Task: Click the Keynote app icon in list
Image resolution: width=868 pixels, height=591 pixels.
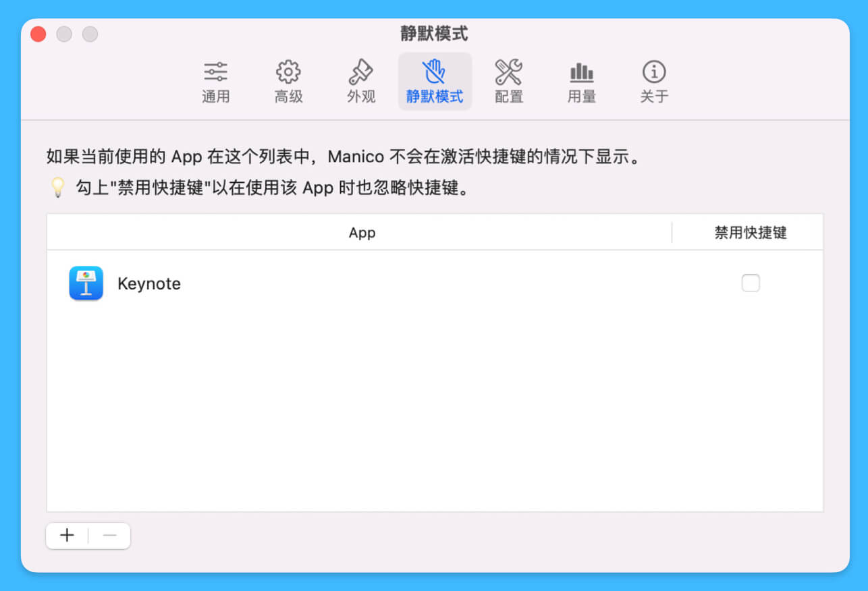Action: [x=86, y=283]
